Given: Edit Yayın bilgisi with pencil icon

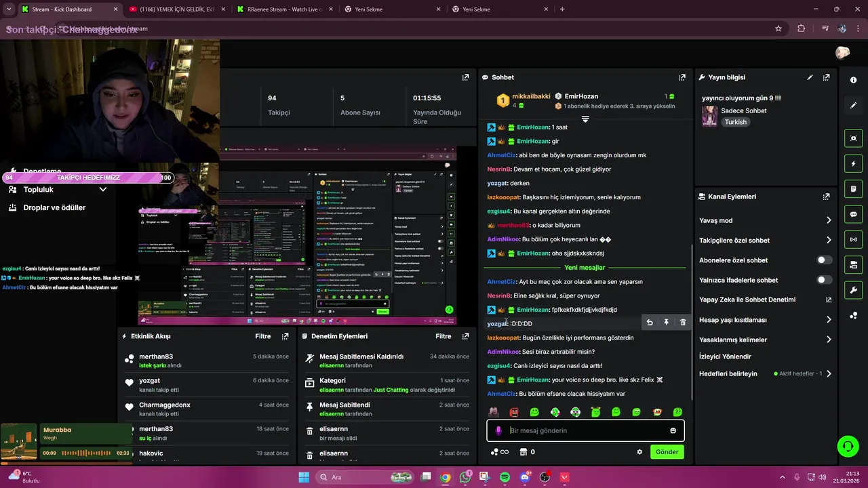Looking at the screenshot, I should (810, 77).
